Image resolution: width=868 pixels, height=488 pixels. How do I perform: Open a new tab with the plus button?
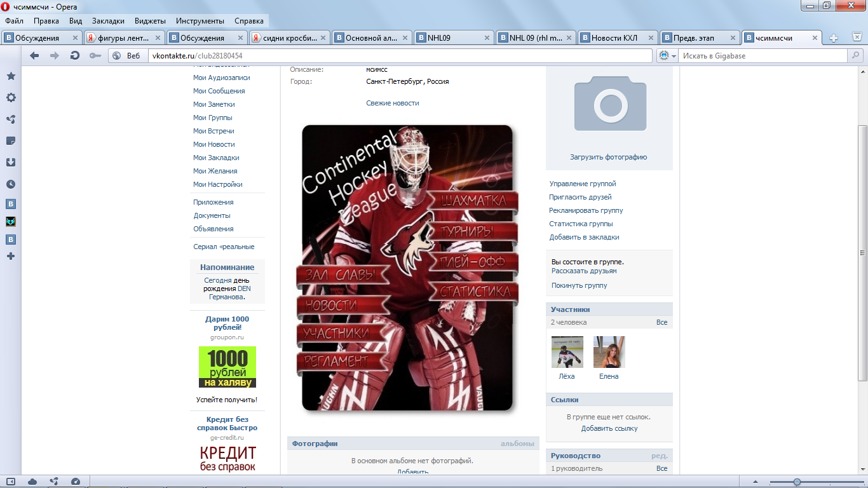click(834, 38)
